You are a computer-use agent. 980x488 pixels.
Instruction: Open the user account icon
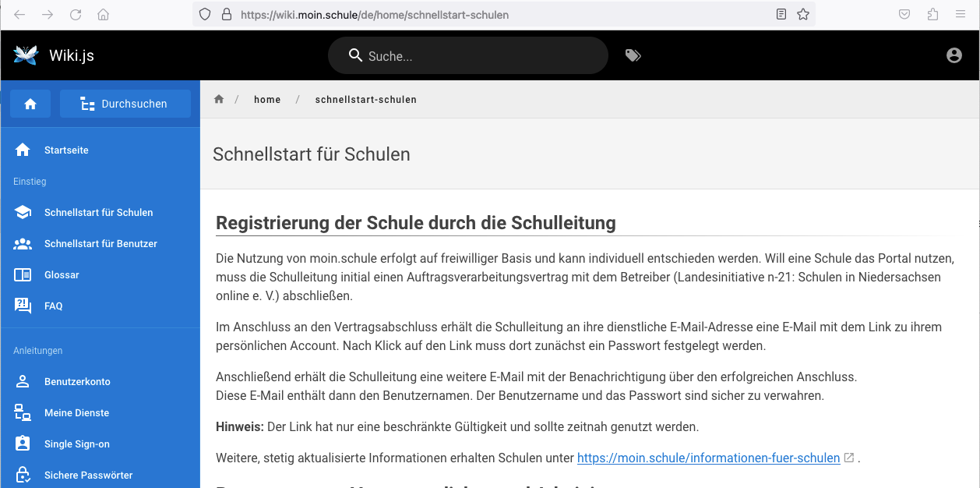tap(954, 55)
